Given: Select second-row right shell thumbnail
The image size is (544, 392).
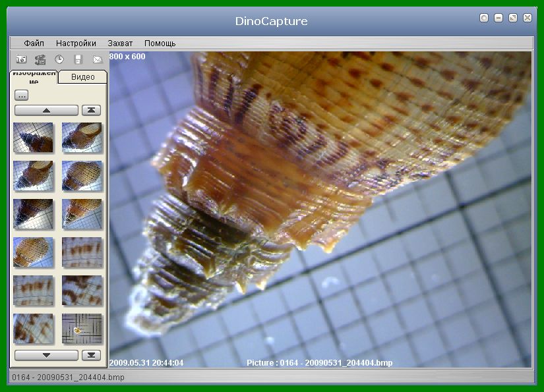Looking at the screenshot, I should [82, 176].
